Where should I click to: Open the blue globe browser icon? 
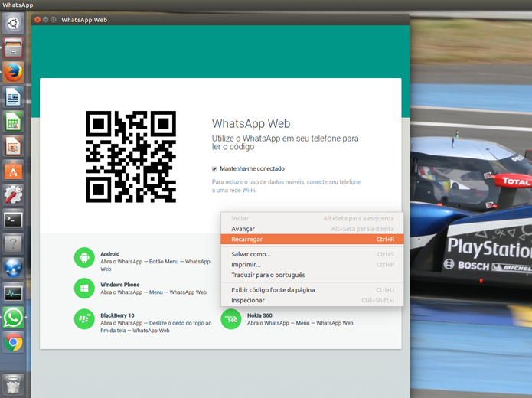pyautogui.click(x=13, y=269)
